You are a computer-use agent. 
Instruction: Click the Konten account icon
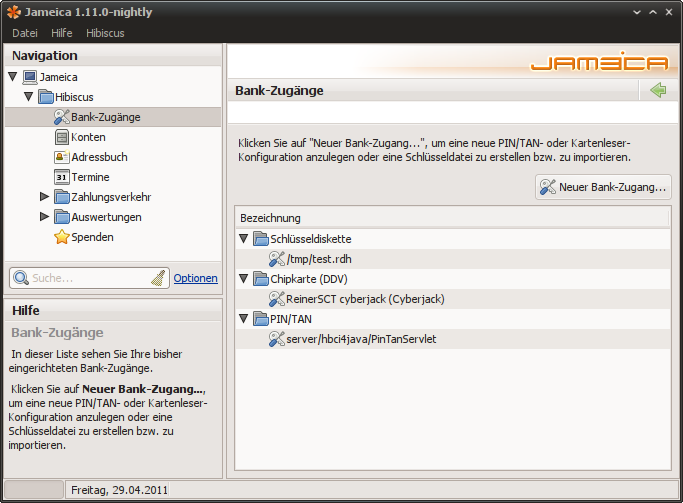pos(62,137)
